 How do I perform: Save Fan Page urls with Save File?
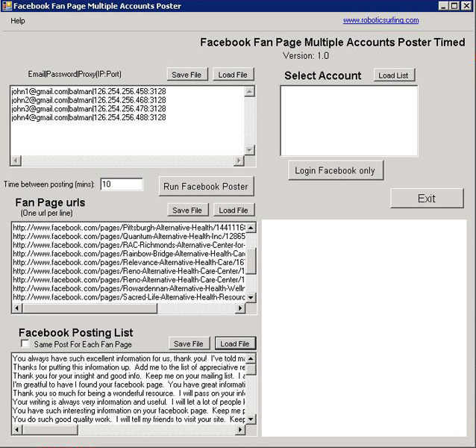tap(188, 210)
